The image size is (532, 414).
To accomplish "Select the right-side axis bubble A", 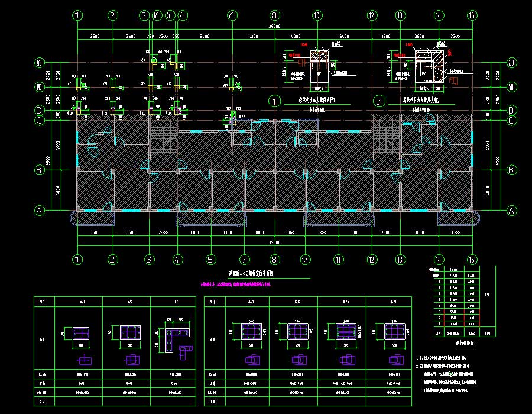I will click(x=511, y=210).
